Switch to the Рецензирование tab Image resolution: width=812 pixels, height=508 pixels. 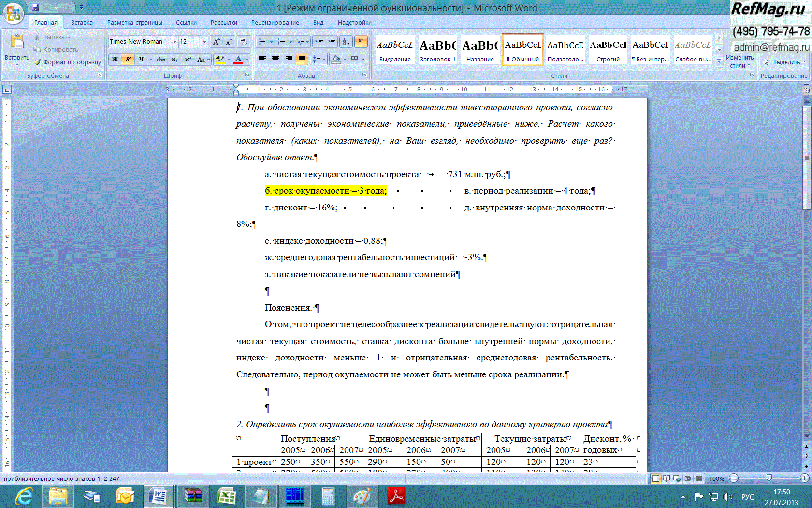point(275,22)
